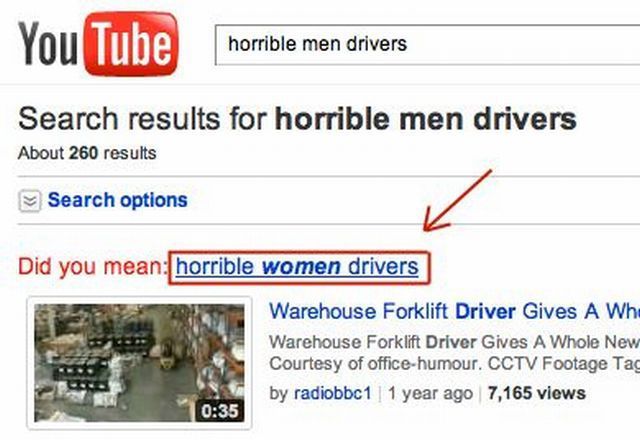Open the warehouse forklift video thumbnail

pos(139,363)
